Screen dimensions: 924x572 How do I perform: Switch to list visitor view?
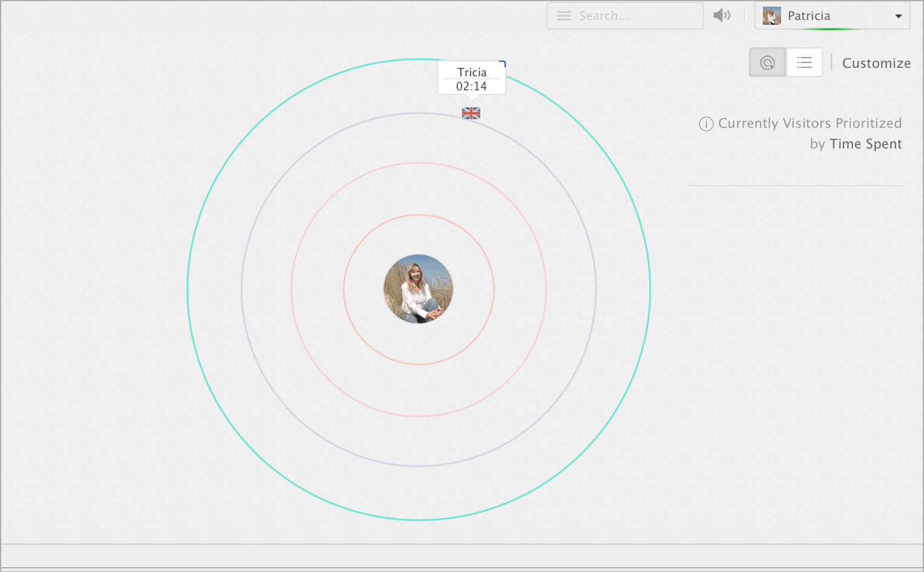tap(805, 62)
